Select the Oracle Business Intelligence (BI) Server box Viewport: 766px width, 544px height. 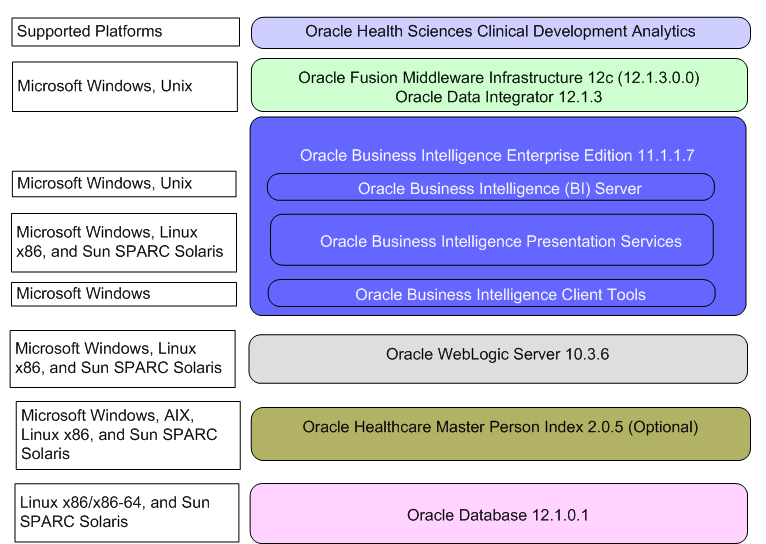click(491, 187)
